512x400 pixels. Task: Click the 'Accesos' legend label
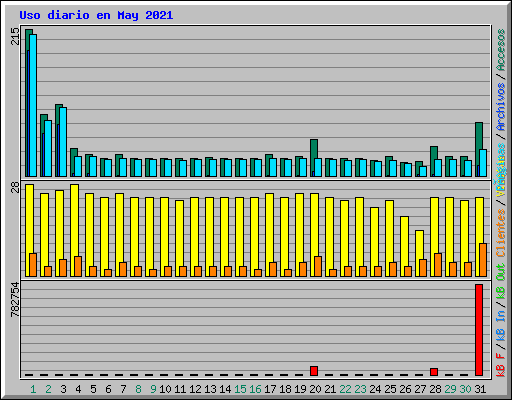click(x=501, y=50)
